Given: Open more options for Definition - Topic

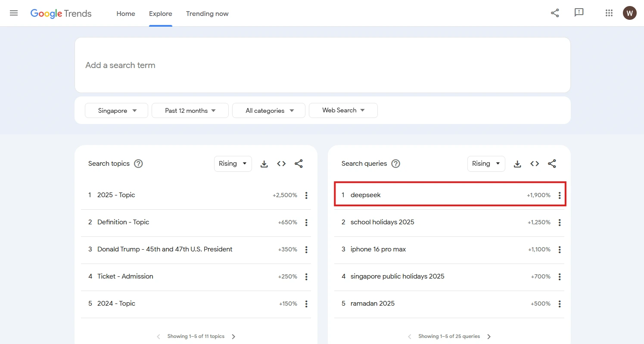Looking at the screenshot, I should pyautogui.click(x=306, y=223).
